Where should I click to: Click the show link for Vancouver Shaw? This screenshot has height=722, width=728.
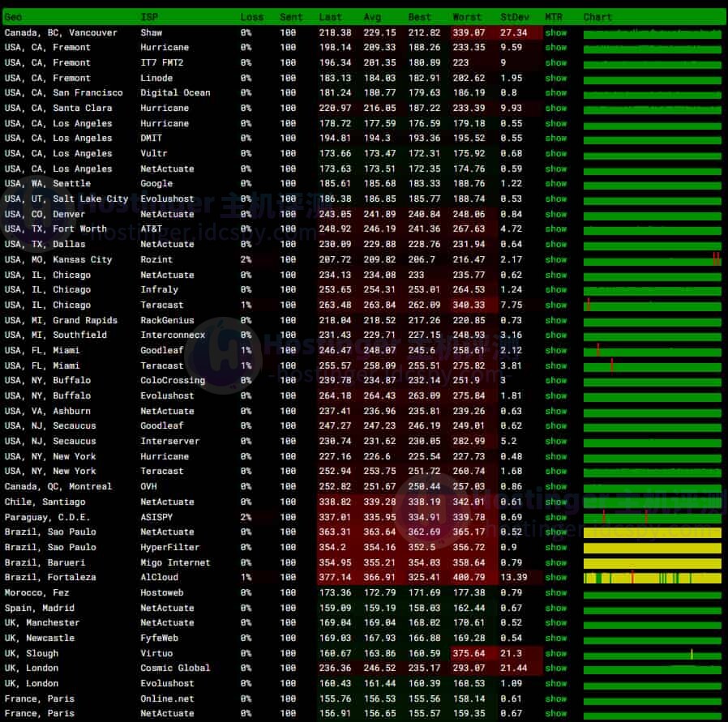click(x=555, y=32)
